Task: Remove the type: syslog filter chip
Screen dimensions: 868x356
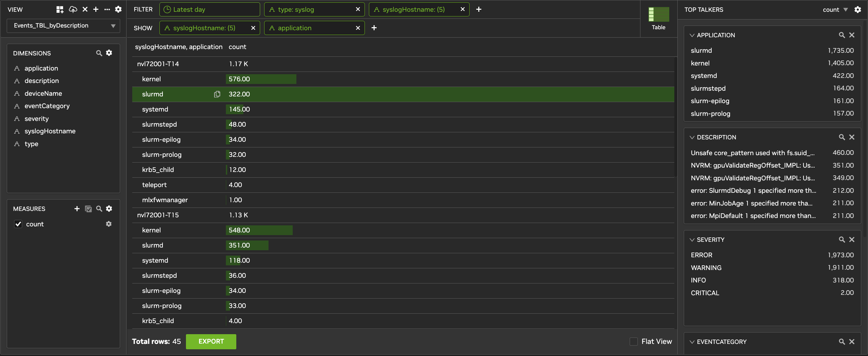Action: (358, 9)
